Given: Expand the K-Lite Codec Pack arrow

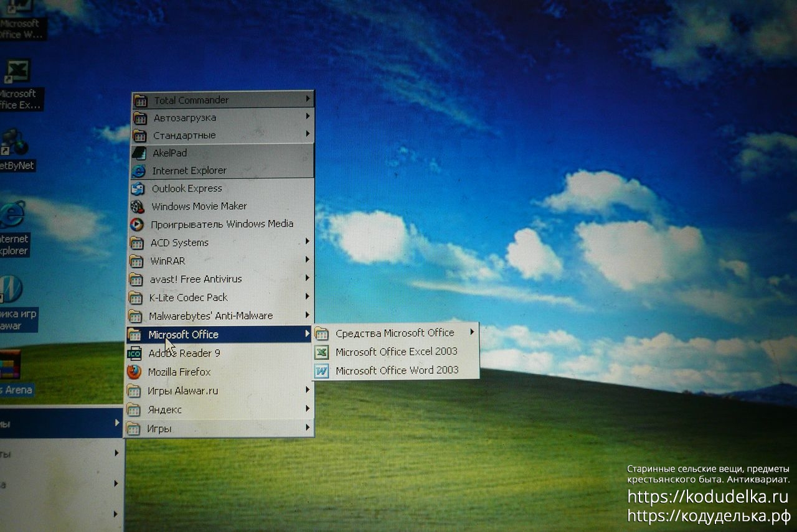Looking at the screenshot, I should click(308, 296).
